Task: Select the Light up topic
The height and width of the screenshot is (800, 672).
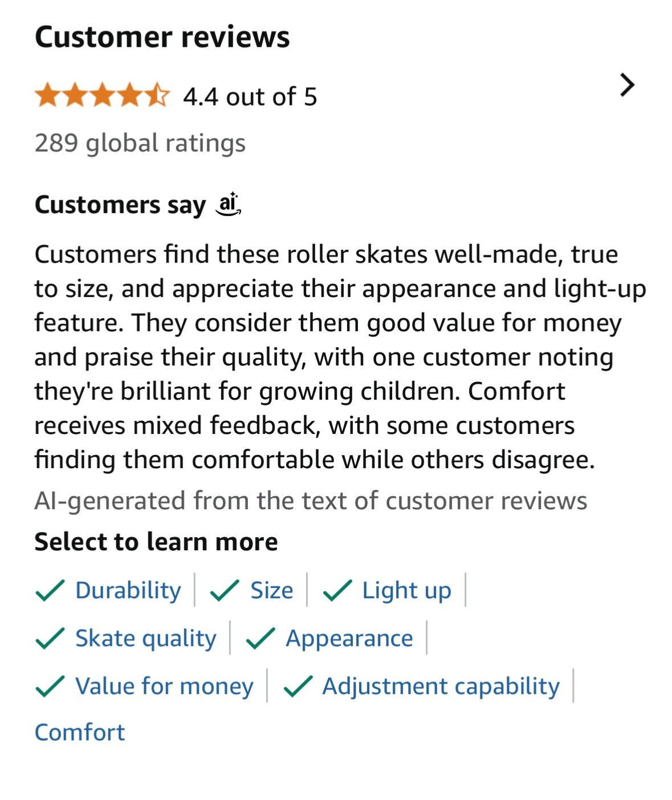Action: [x=406, y=591]
